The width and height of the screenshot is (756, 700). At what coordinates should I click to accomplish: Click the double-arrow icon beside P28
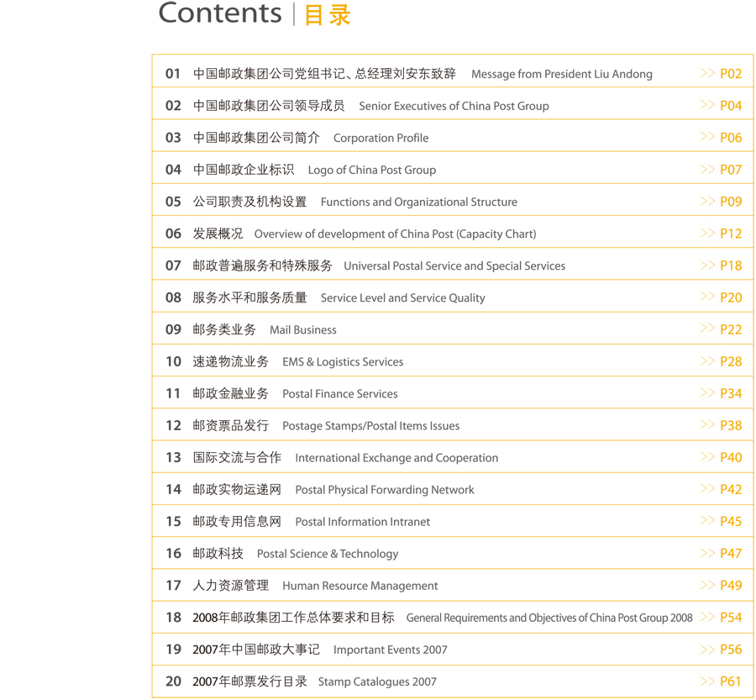[x=707, y=361]
